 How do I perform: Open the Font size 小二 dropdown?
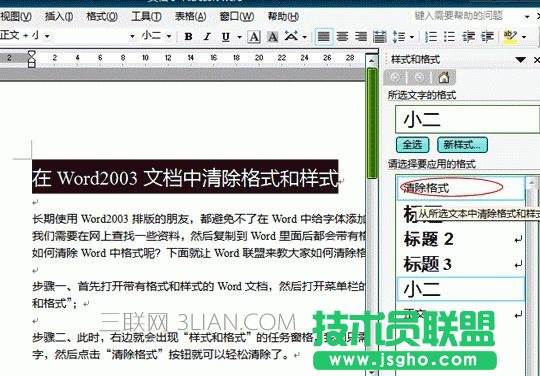(x=169, y=36)
